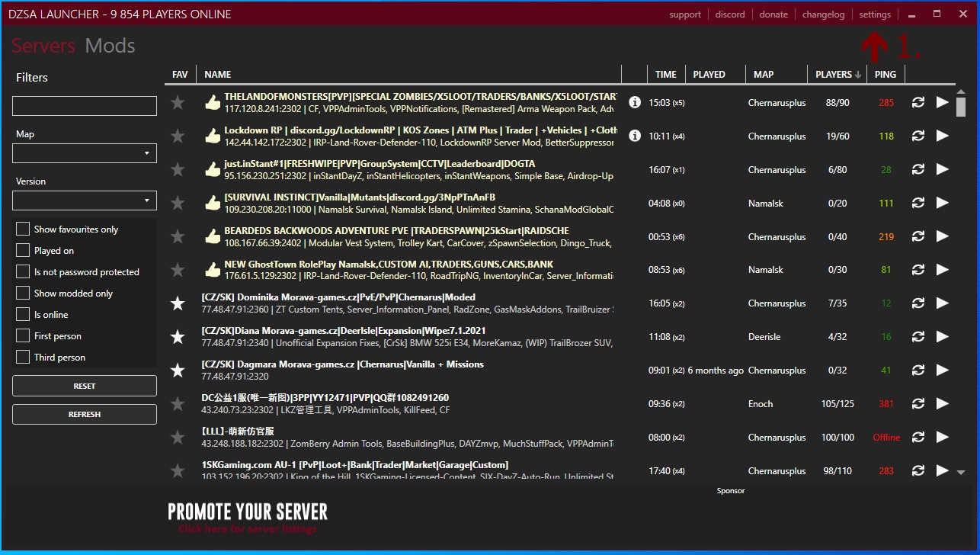Image resolution: width=980 pixels, height=555 pixels.
Task: Expand the Version dropdown
Action: click(85, 201)
